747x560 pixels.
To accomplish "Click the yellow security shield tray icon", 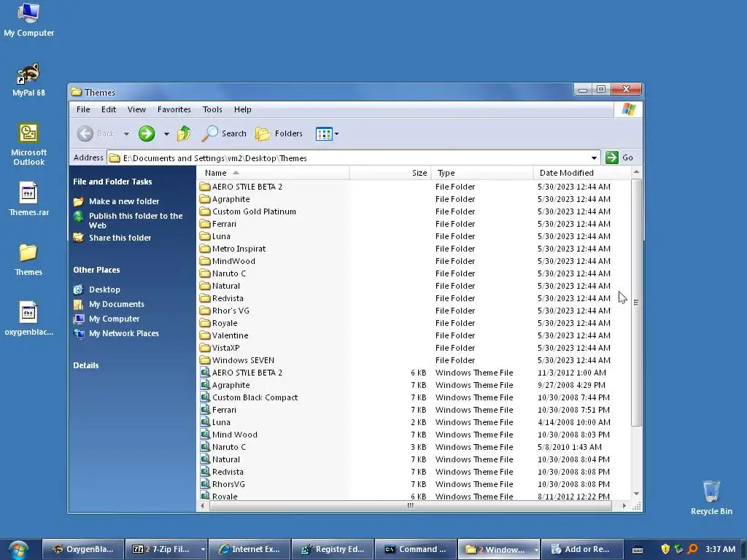I will tap(665, 550).
